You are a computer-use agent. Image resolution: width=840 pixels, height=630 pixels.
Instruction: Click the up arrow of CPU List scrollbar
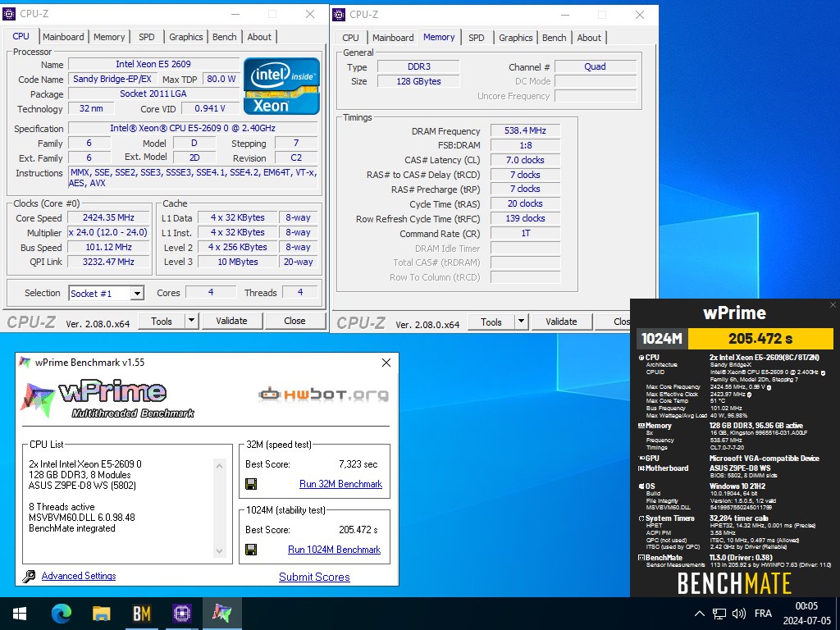(x=219, y=466)
